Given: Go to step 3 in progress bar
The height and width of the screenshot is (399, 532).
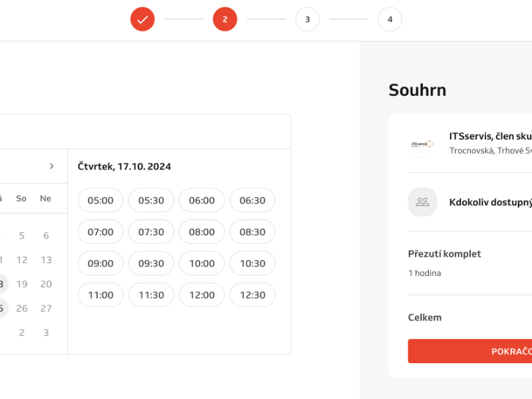Looking at the screenshot, I should coord(307,19).
